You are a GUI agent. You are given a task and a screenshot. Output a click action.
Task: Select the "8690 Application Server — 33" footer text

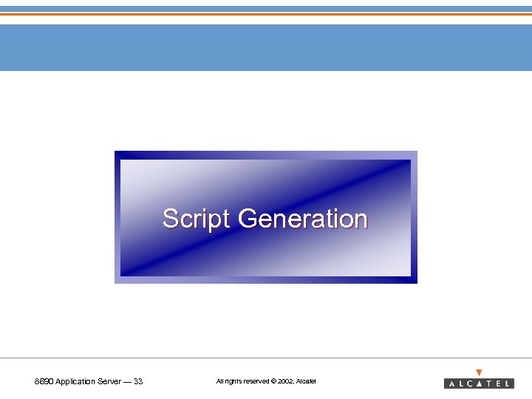(89, 381)
